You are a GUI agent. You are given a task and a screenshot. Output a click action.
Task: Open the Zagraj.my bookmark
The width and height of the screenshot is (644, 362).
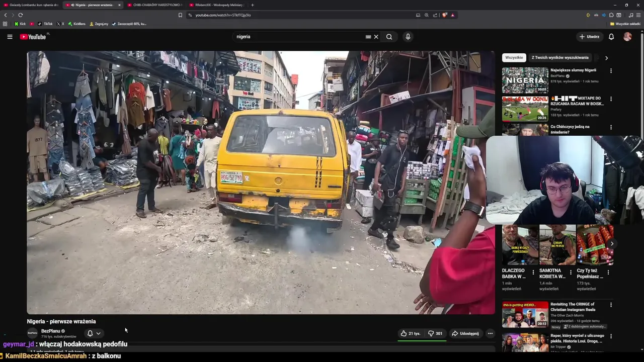pyautogui.click(x=99, y=24)
